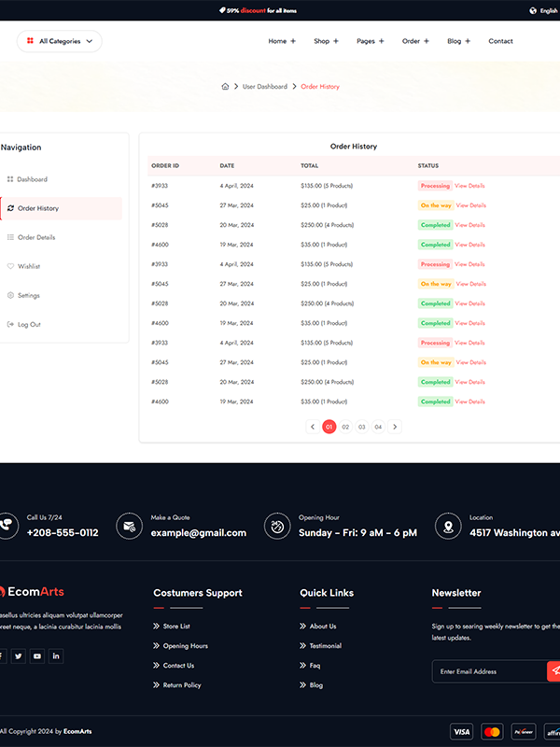Image resolution: width=560 pixels, height=747 pixels.
Task: Click Return Policy footer link
Action: click(182, 685)
